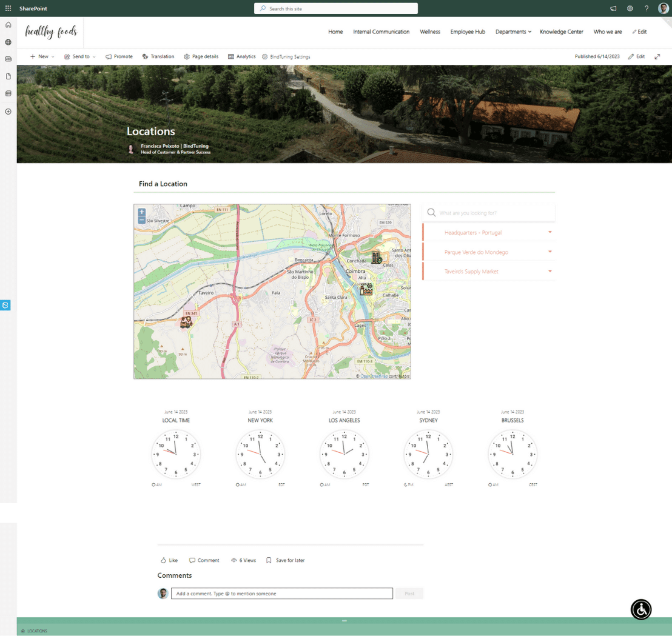The height and width of the screenshot is (636, 672).
Task: Open Translation in the command bar
Action: point(158,56)
